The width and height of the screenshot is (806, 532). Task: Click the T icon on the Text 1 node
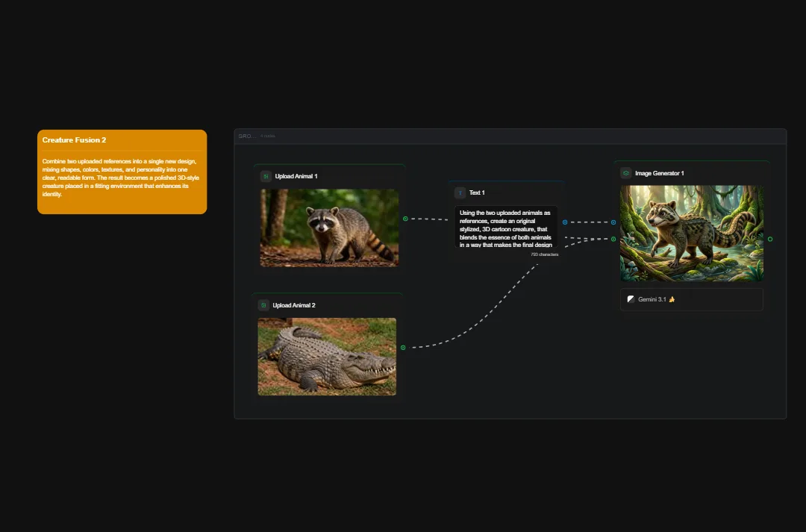point(460,193)
